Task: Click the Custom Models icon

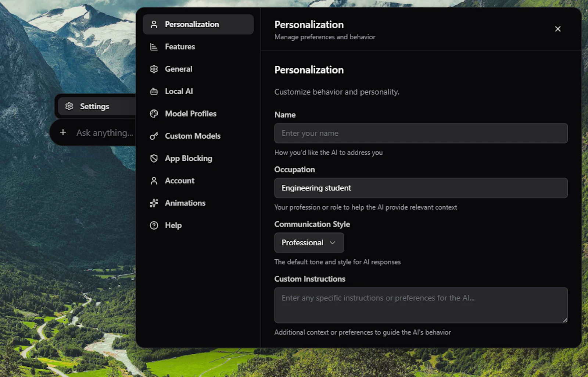Action: pos(154,136)
